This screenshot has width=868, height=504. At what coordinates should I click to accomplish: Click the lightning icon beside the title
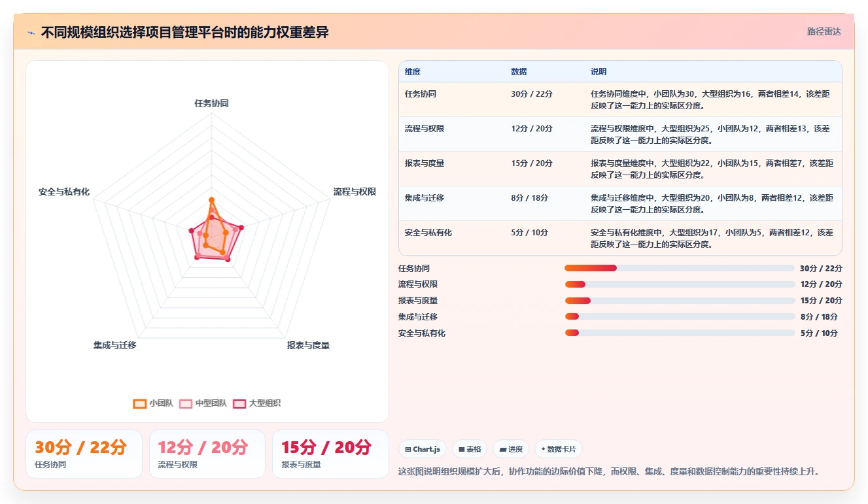[31, 33]
